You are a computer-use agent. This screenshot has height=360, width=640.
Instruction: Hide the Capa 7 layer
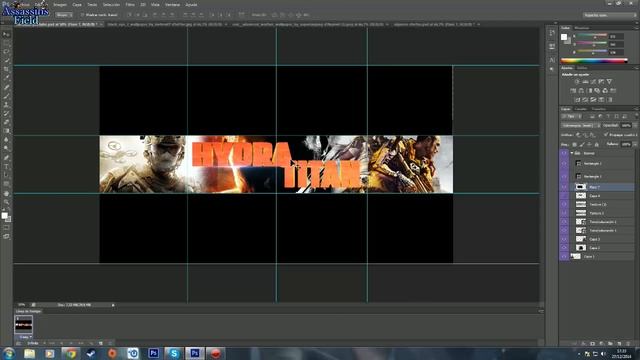564,187
